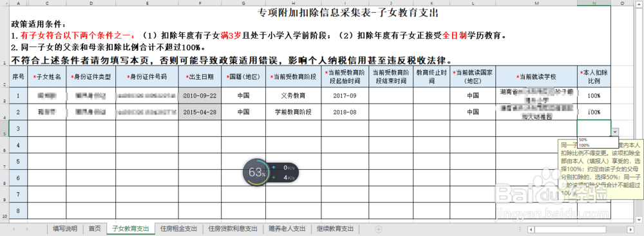Switch to the 填写说明 sheet tab

pos(65,229)
